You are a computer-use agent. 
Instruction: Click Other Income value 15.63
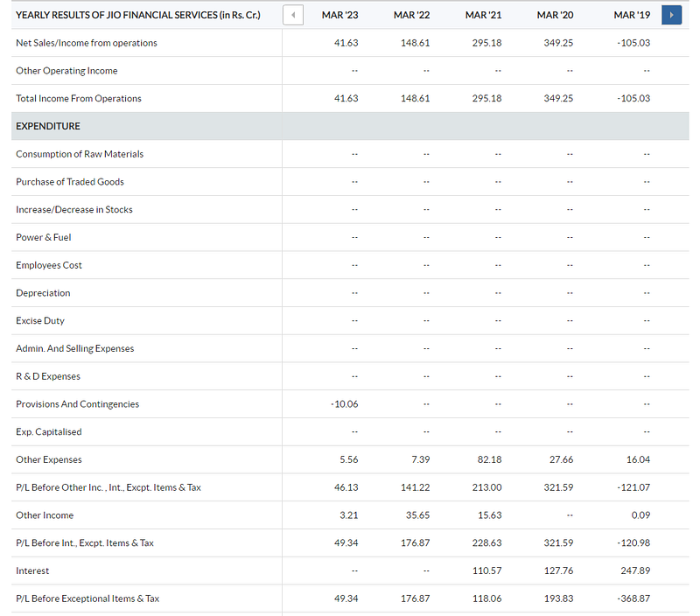click(490, 515)
